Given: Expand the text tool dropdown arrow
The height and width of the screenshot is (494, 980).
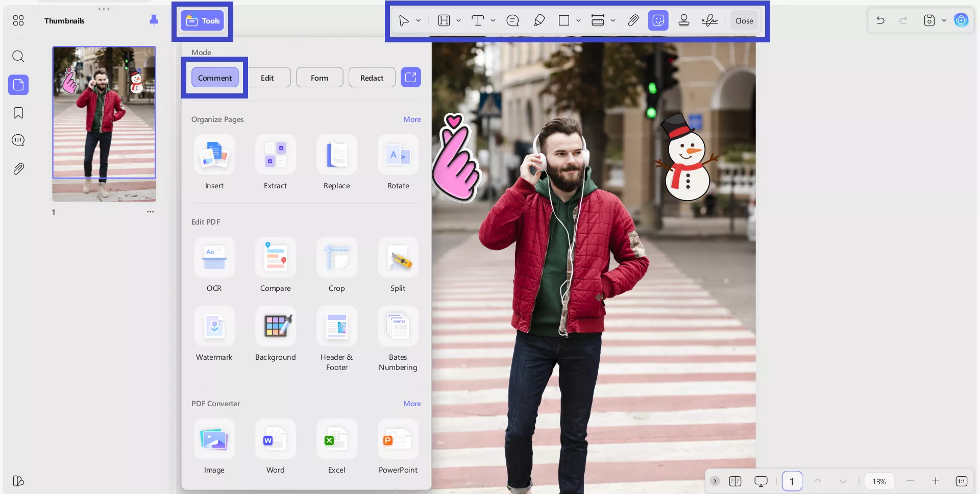Looking at the screenshot, I should click(x=493, y=20).
